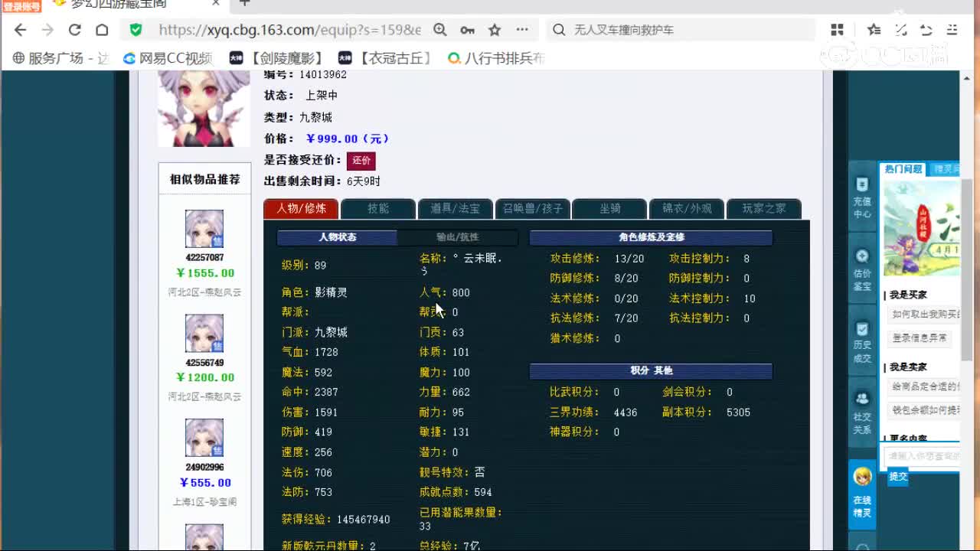Switch to the 玩家之家 tab
This screenshot has width=980, height=551.
[764, 208]
